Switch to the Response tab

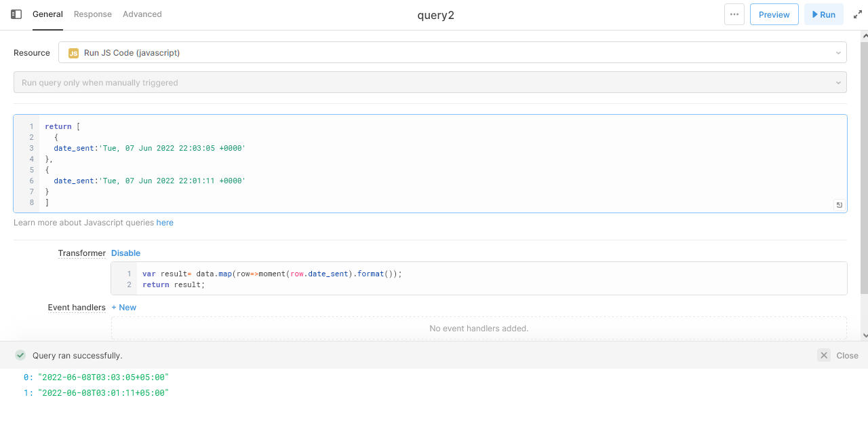point(92,14)
